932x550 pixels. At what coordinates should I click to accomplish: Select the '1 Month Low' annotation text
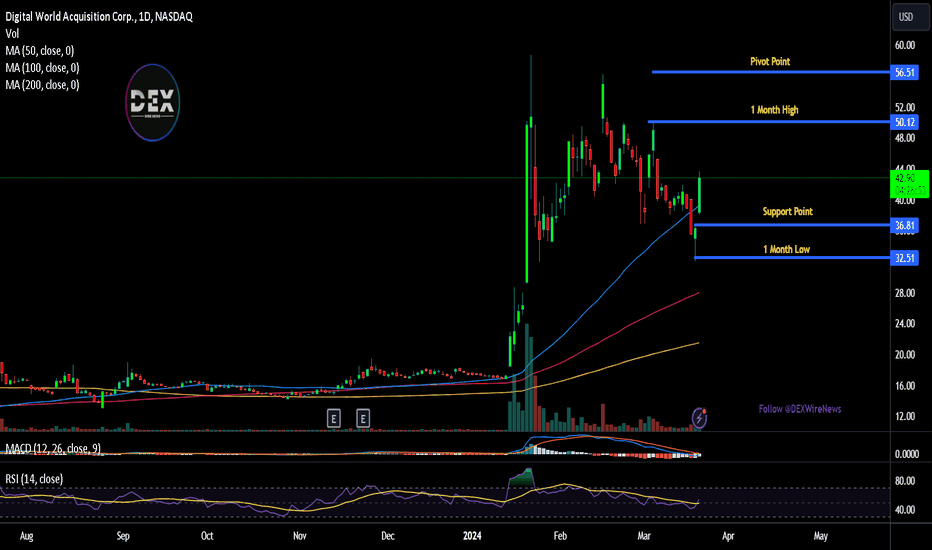point(786,249)
